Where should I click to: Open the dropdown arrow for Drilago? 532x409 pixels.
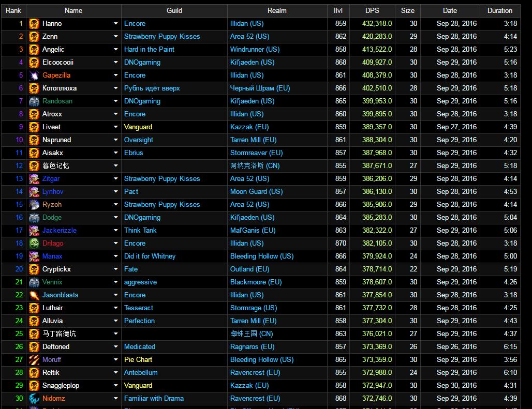click(x=116, y=244)
